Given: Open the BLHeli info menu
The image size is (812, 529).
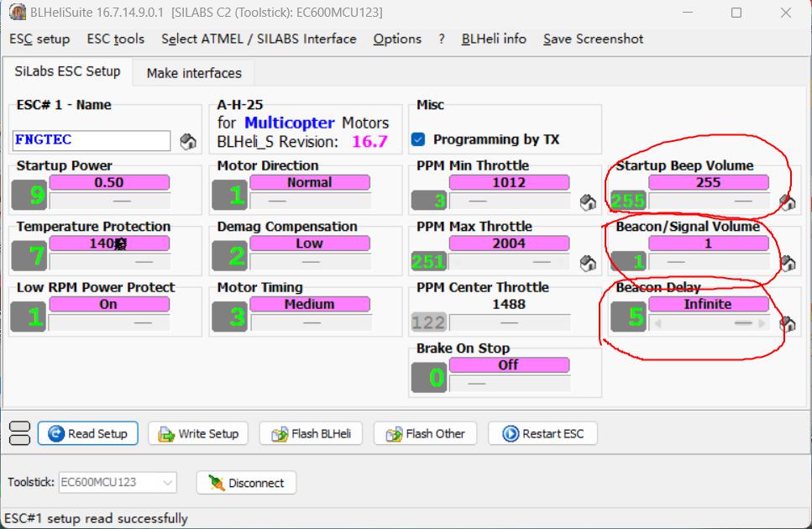Looking at the screenshot, I should point(494,39).
